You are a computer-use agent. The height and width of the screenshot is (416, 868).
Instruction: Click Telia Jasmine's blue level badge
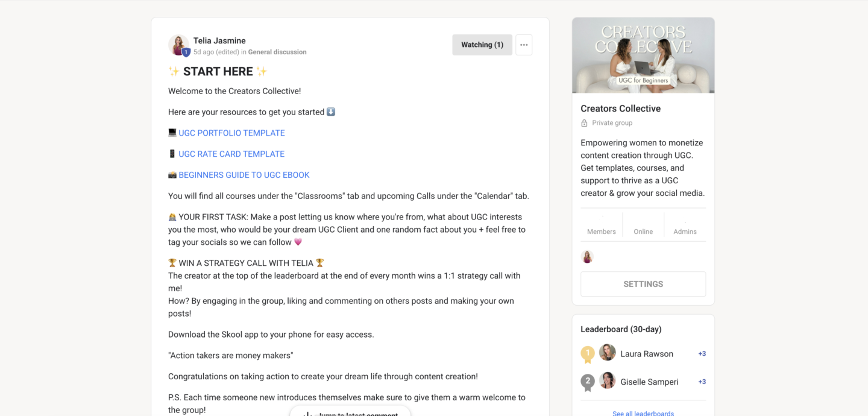[186, 52]
